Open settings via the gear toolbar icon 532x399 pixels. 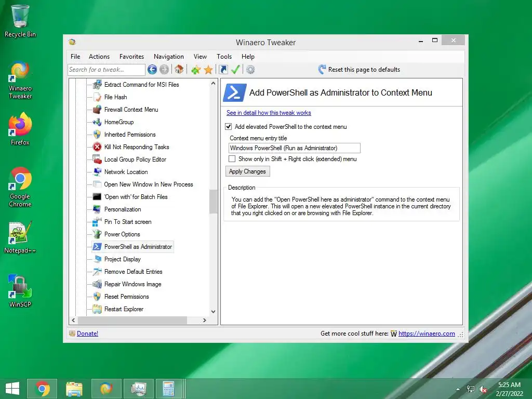[x=250, y=70]
